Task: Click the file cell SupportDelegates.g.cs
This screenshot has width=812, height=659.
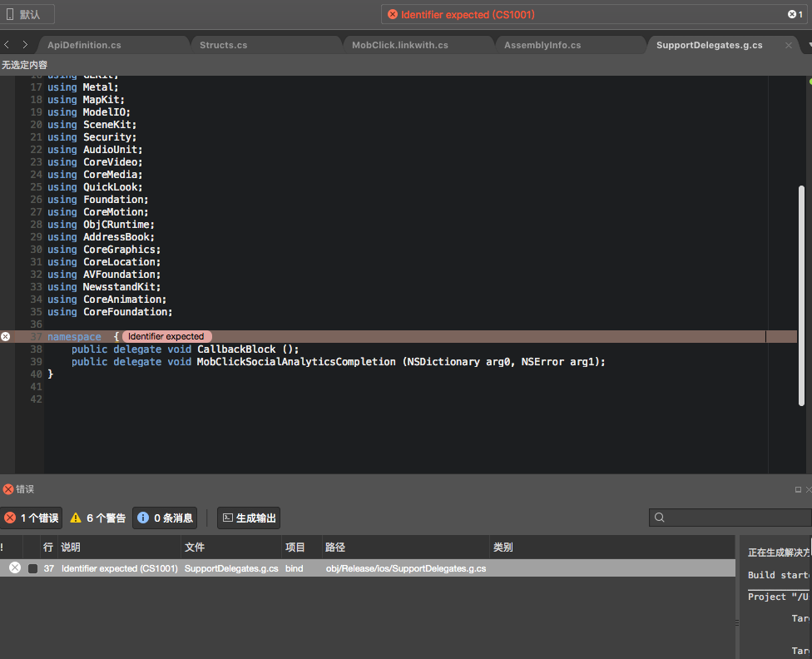Action: [x=231, y=568]
